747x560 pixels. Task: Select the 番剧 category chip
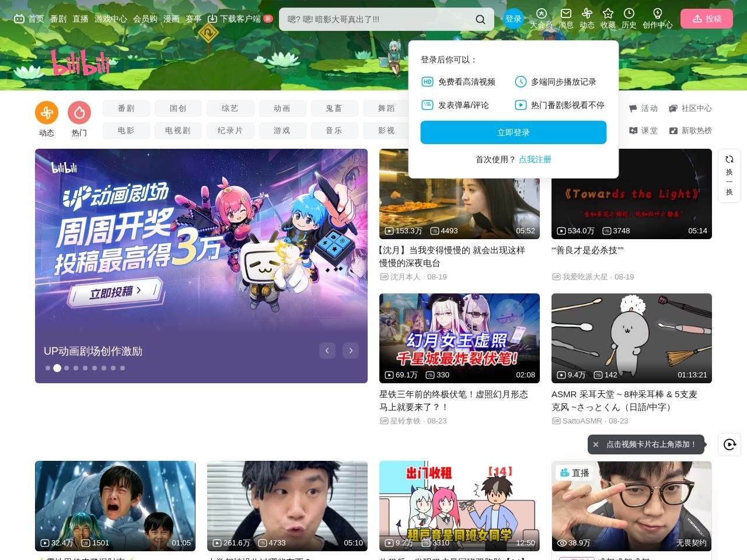pos(126,108)
